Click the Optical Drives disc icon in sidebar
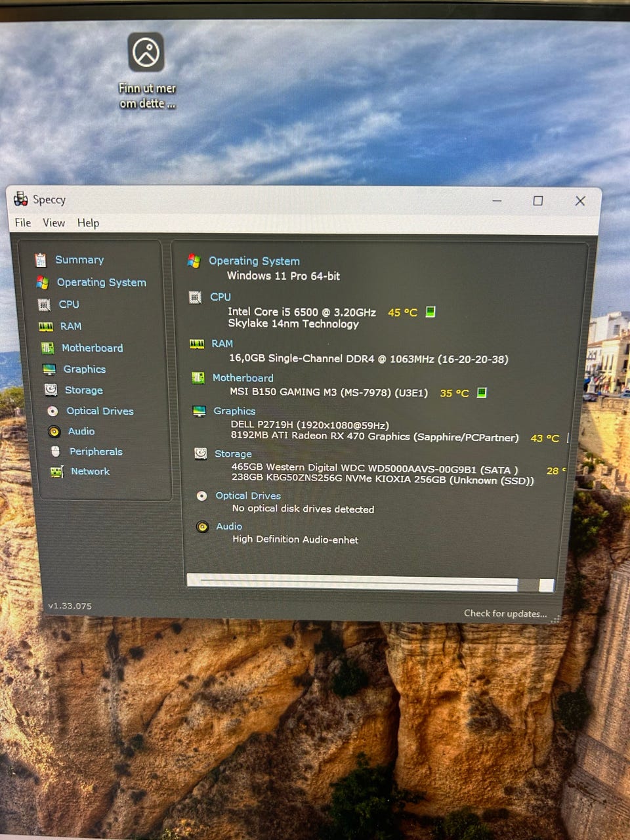The image size is (630, 840). [52, 411]
